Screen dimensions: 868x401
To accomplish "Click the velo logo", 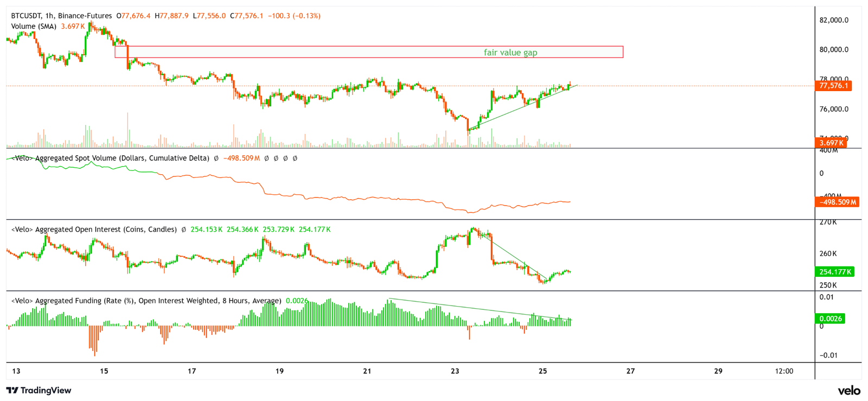I will point(849,390).
